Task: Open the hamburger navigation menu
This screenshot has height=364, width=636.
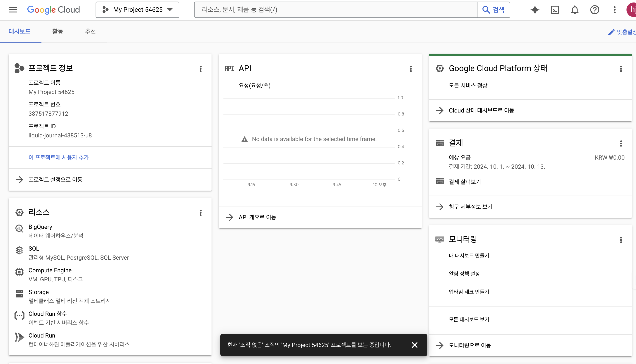Action: pos(13,10)
